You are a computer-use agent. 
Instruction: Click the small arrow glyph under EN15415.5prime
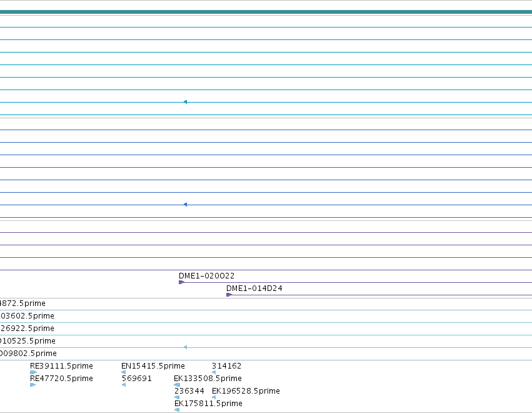(124, 372)
